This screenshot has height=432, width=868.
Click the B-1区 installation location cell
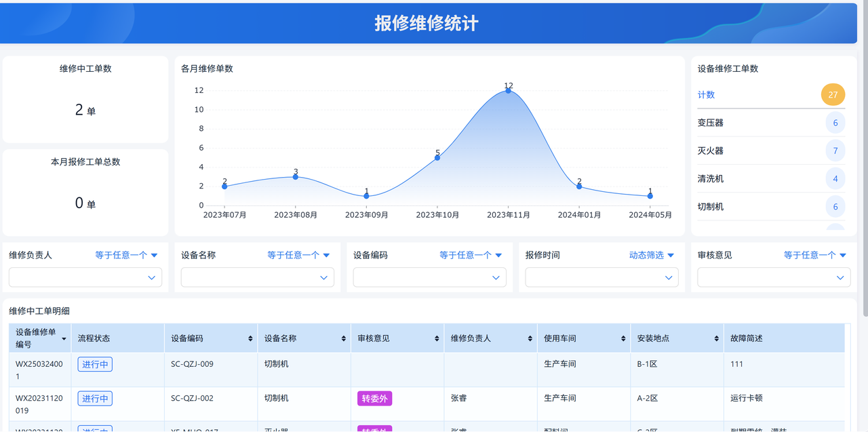(647, 364)
